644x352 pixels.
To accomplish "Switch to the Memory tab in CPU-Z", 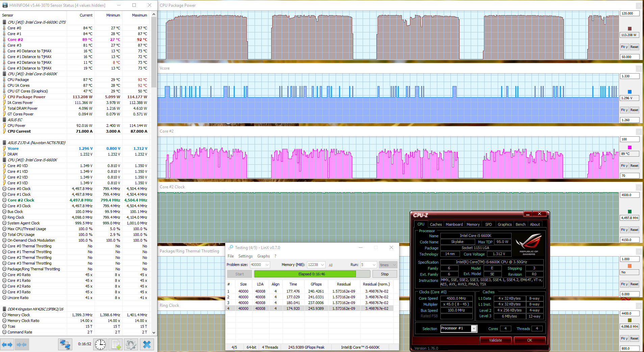I will click(473, 224).
